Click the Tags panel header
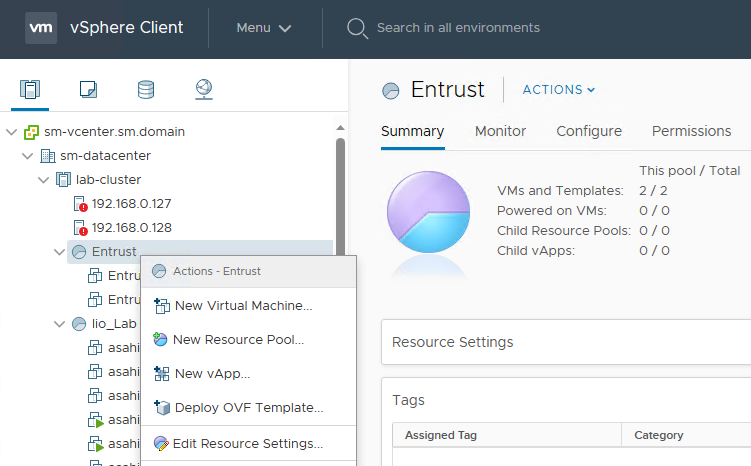 point(408,400)
